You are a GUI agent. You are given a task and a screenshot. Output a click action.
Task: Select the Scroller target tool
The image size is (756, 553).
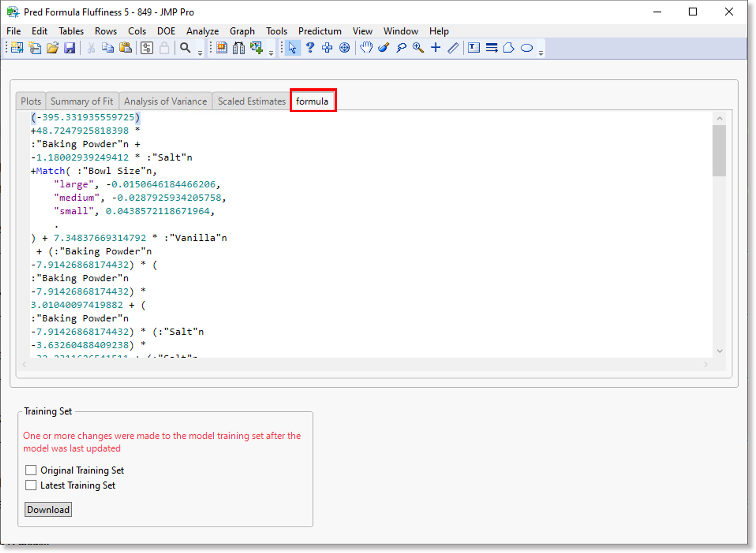click(344, 48)
